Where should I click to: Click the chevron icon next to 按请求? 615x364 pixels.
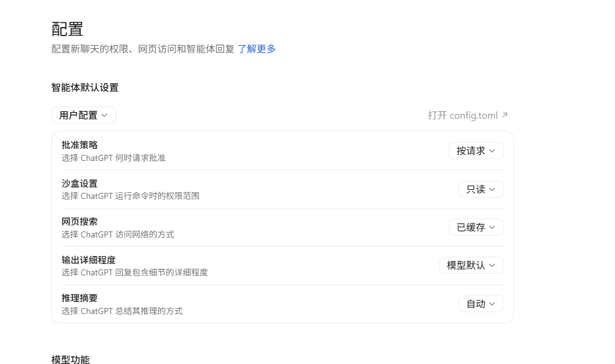pos(492,151)
